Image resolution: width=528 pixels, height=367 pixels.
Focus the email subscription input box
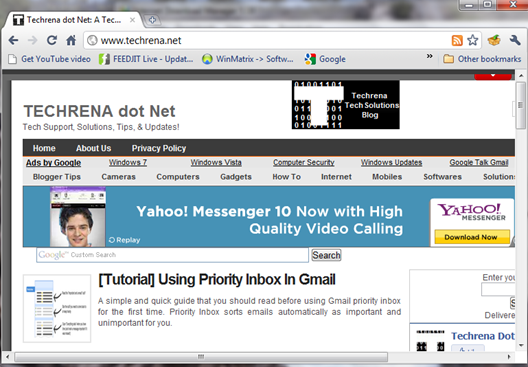(498, 290)
